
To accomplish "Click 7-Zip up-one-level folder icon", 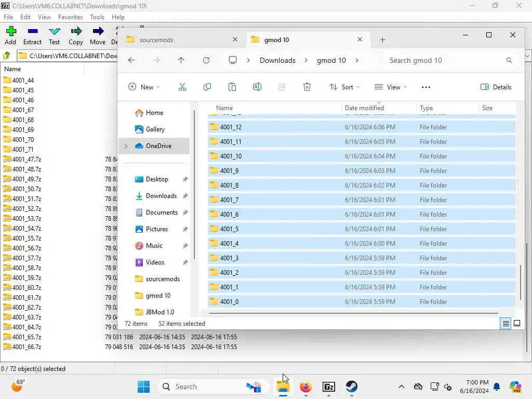I will 7,55.
